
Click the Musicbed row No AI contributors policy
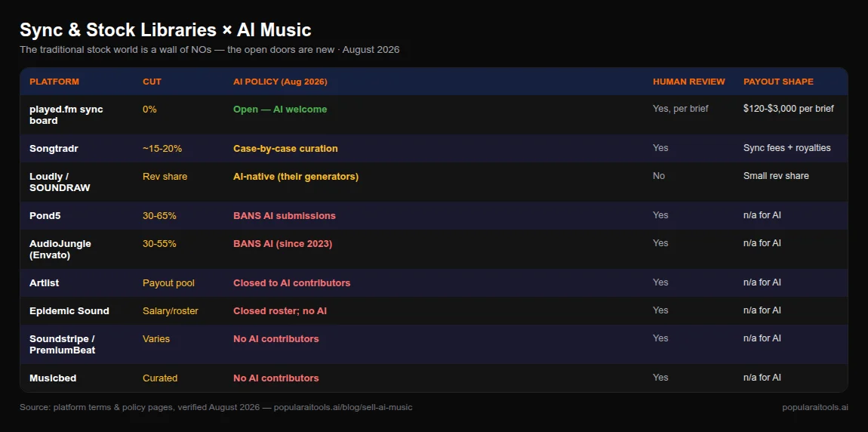[x=276, y=378]
